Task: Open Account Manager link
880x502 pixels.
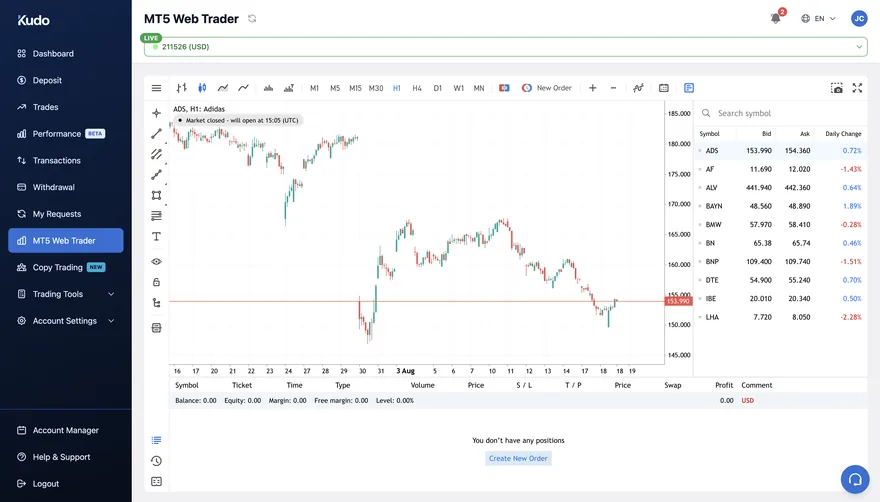Action: pos(66,430)
